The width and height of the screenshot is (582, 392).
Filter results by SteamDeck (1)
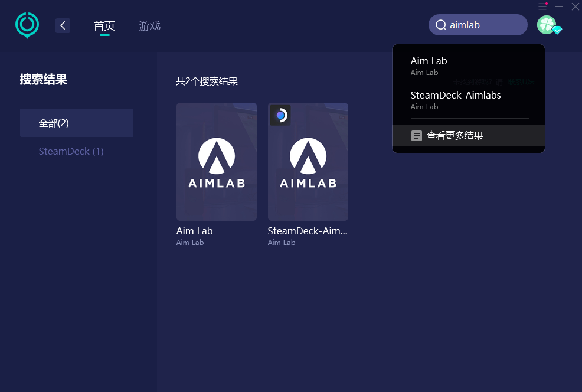pos(71,151)
